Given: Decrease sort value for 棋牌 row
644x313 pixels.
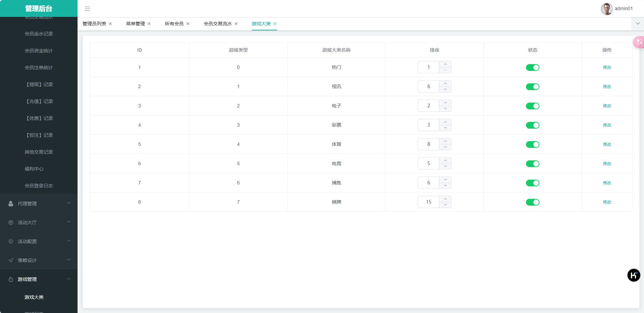Looking at the screenshot, I should (445, 205).
